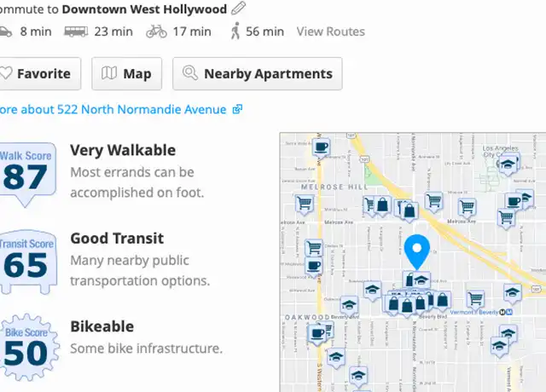Image resolution: width=546 pixels, height=392 pixels.
Task: Click the Transit Score 65 badge
Action: [26, 262]
